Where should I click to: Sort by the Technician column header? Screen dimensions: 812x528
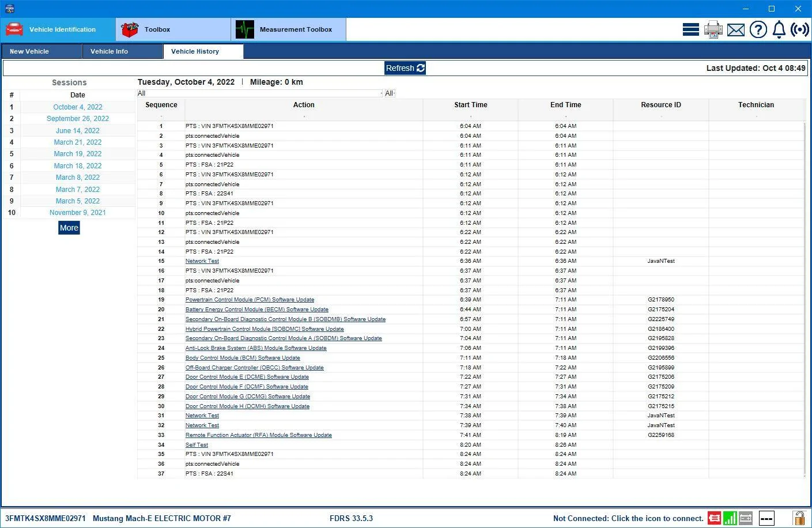point(756,105)
